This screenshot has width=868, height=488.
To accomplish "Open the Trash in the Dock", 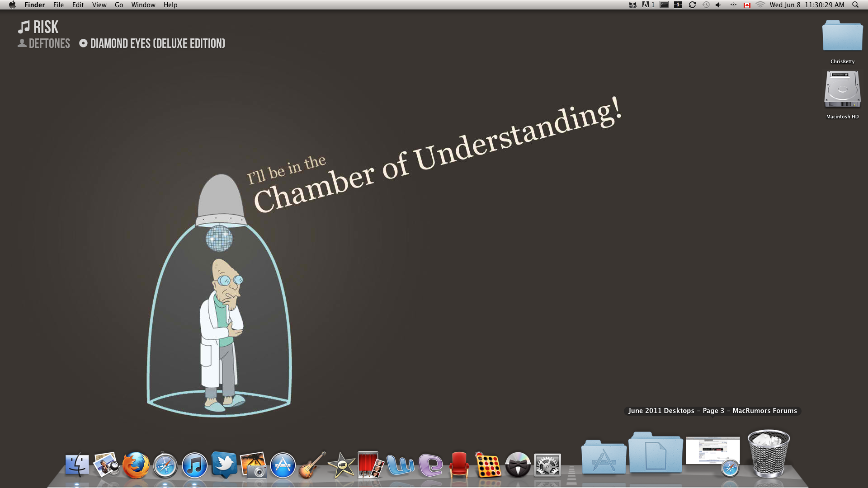I will (x=769, y=454).
